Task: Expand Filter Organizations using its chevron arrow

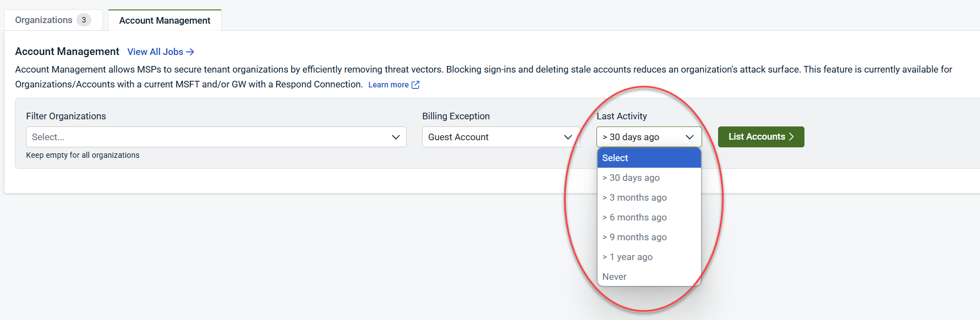Action: point(396,137)
